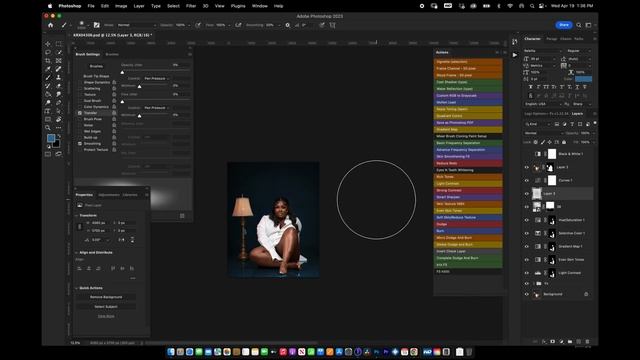
Task: Click the Black & White 1 layer mask thumbnail
Action: (x=552, y=154)
